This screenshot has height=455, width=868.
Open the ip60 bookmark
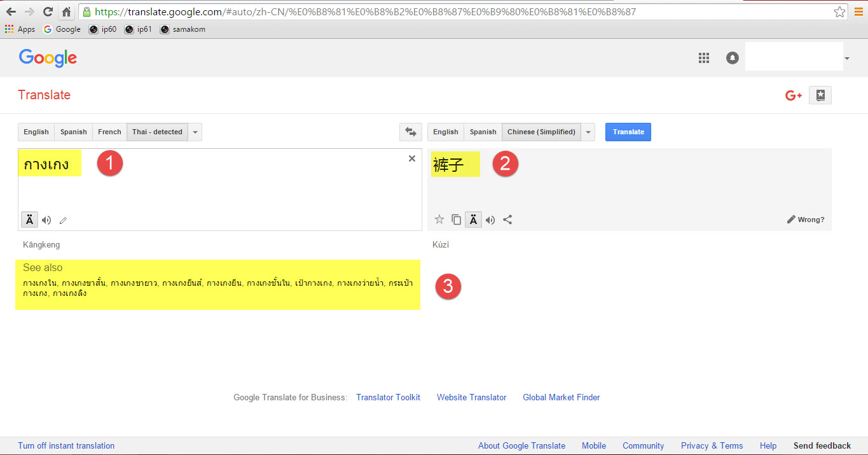(103, 29)
